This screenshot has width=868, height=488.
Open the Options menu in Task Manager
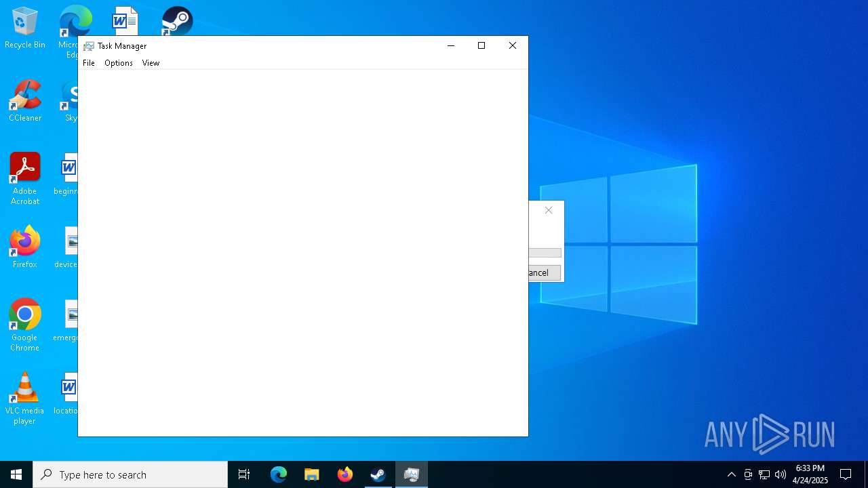point(119,63)
